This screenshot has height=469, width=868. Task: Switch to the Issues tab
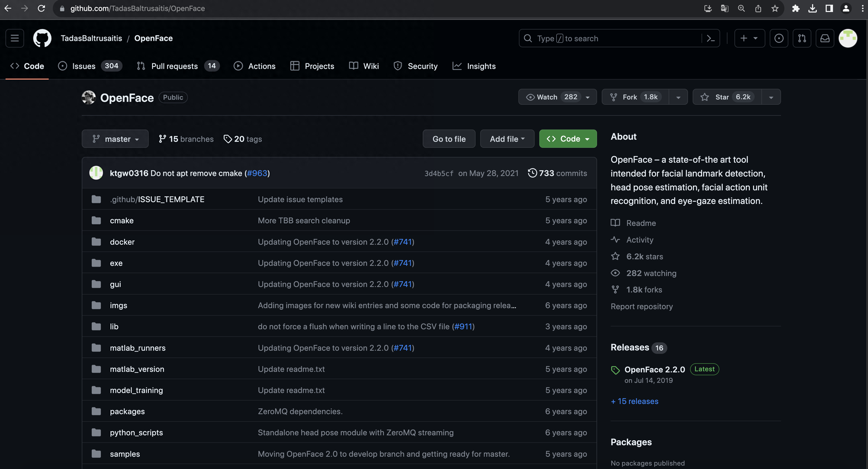point(90,66)
